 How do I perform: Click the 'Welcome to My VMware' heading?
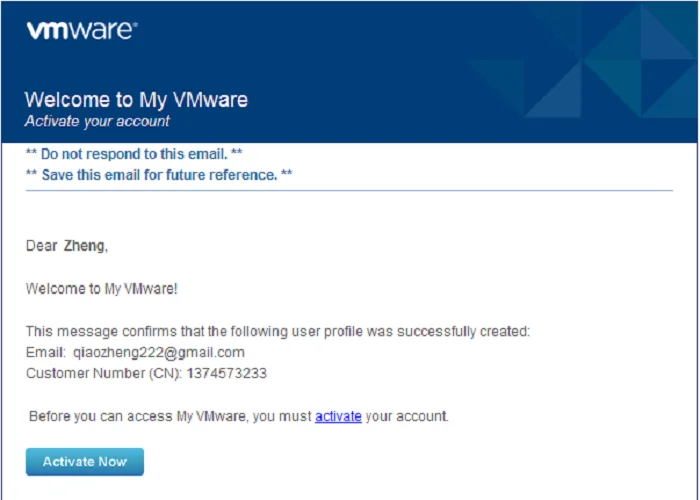[136, 100]
